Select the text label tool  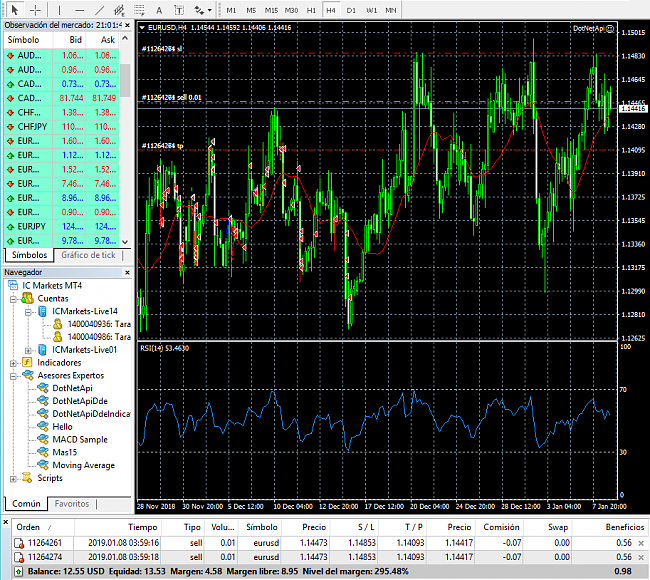pyautogui.click(x=179, y=10)
